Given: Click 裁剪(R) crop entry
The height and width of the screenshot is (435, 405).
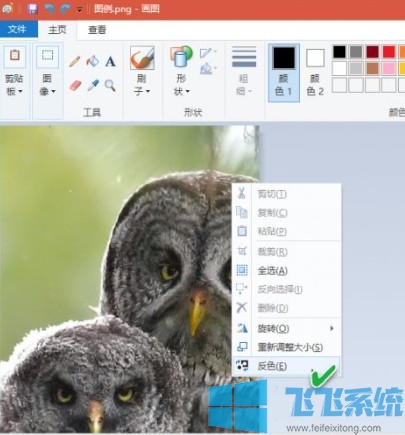Looking at the screenshot, I should [x=287, y=252].
